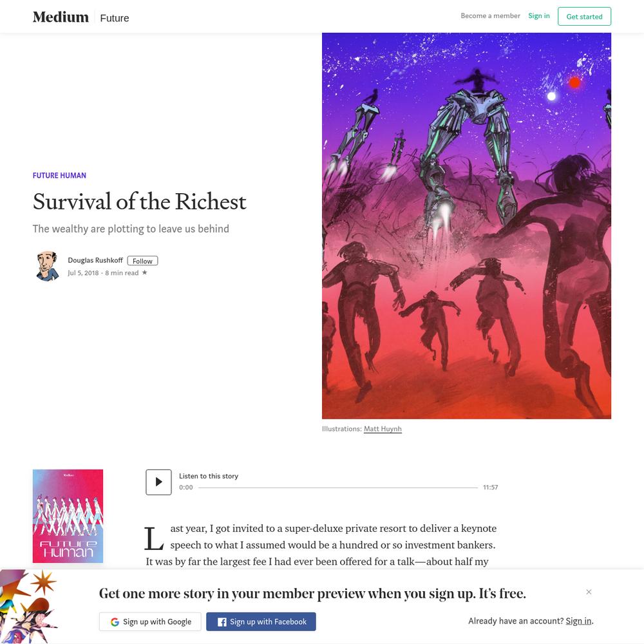Click the Google logo in the sign-up button
The image size is (644, 644).
(x=115, y=622)
